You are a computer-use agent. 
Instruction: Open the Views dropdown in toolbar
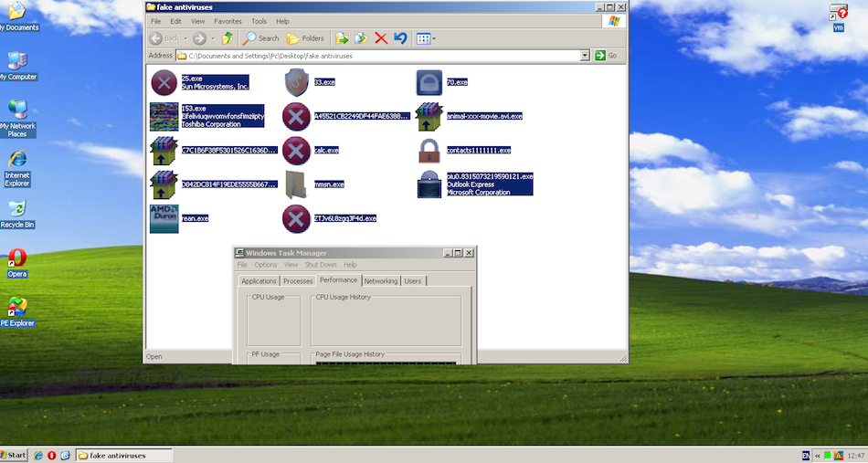[x=426, y=38]
